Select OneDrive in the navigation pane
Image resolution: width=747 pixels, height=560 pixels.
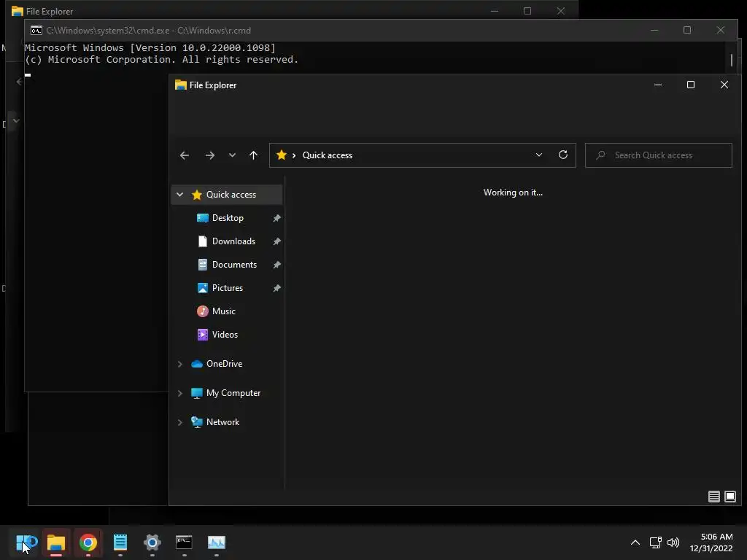click(224, 364)
